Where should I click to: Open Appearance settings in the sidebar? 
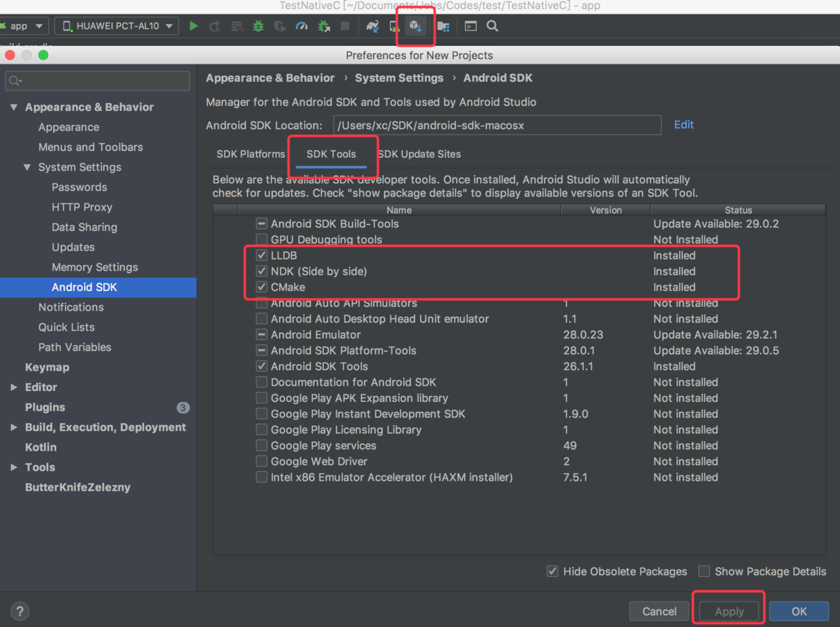[x=68, y=127]
